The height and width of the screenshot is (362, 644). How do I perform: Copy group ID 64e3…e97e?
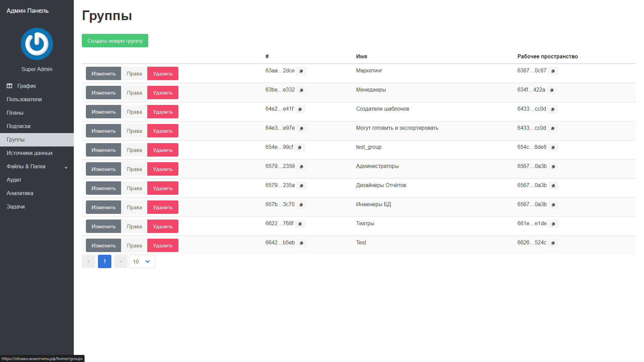click(302, 128)
